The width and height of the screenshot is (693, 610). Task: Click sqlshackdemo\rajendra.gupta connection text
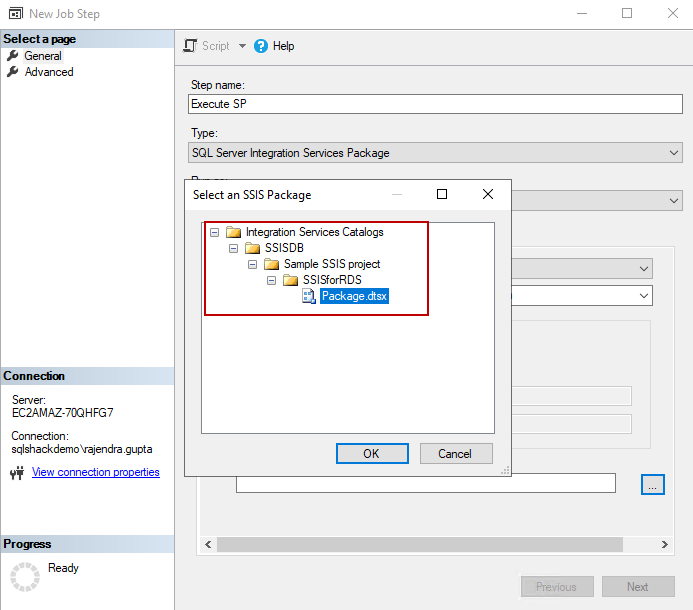point(82,449)
